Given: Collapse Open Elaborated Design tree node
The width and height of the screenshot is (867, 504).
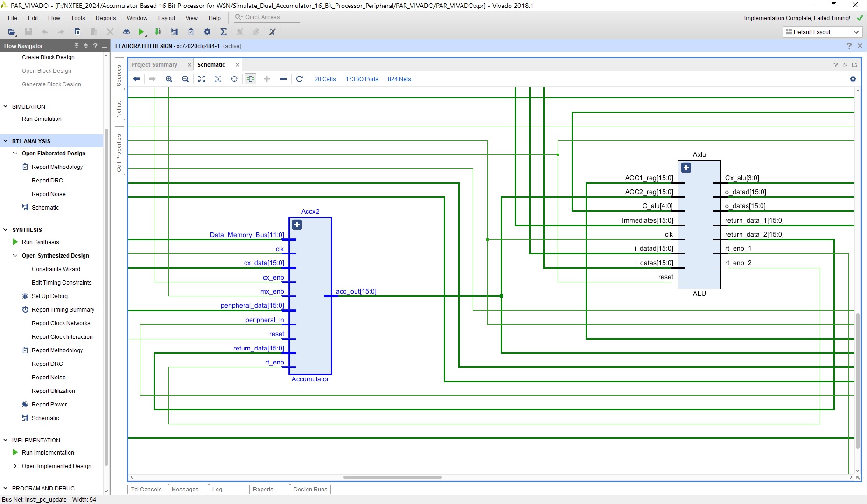Looking at the screenshot, I should [x=15, y=153].
